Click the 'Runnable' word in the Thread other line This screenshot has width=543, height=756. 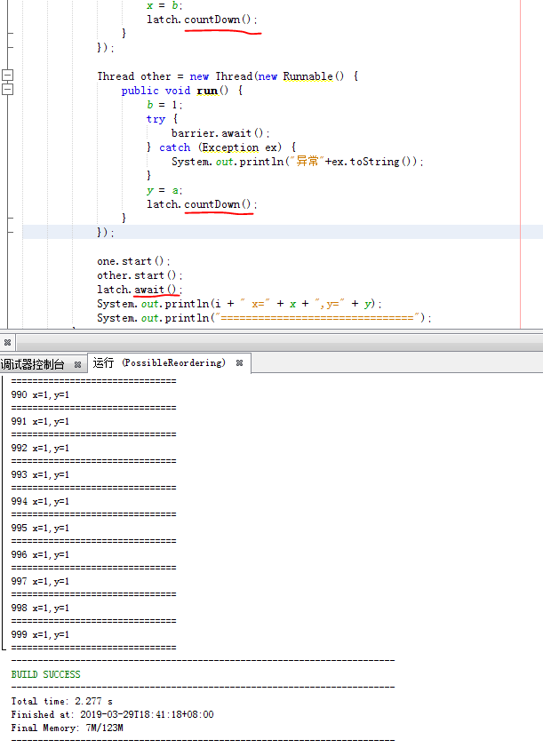[307, 76]
